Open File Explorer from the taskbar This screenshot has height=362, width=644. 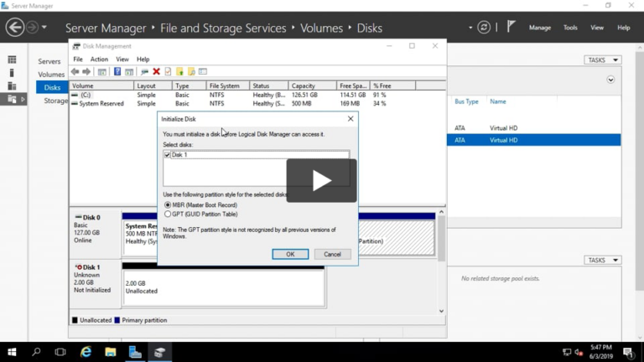[110, 352]
